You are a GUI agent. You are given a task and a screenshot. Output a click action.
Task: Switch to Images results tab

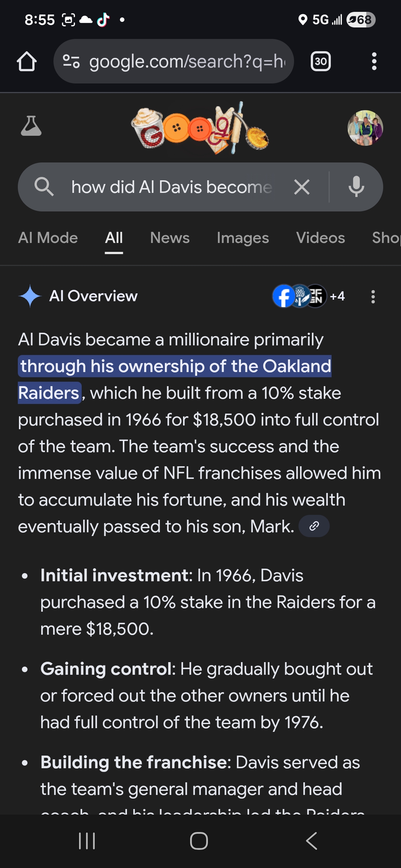tap(243, 238)
